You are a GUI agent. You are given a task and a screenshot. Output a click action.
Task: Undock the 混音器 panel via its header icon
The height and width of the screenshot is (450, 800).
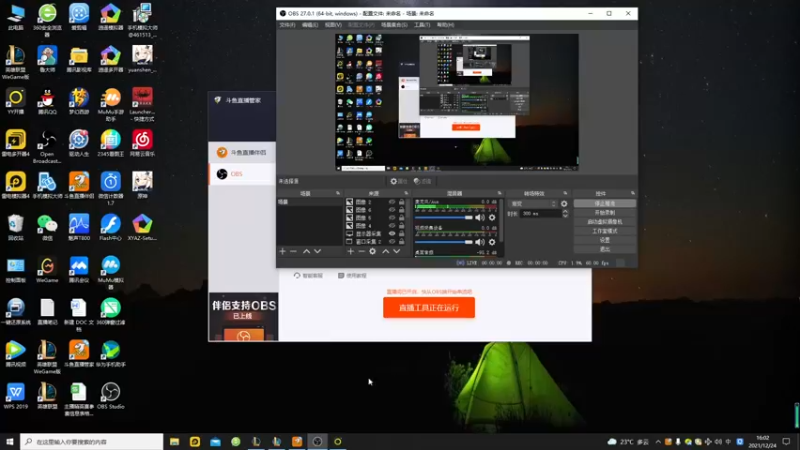click(499, 193)
